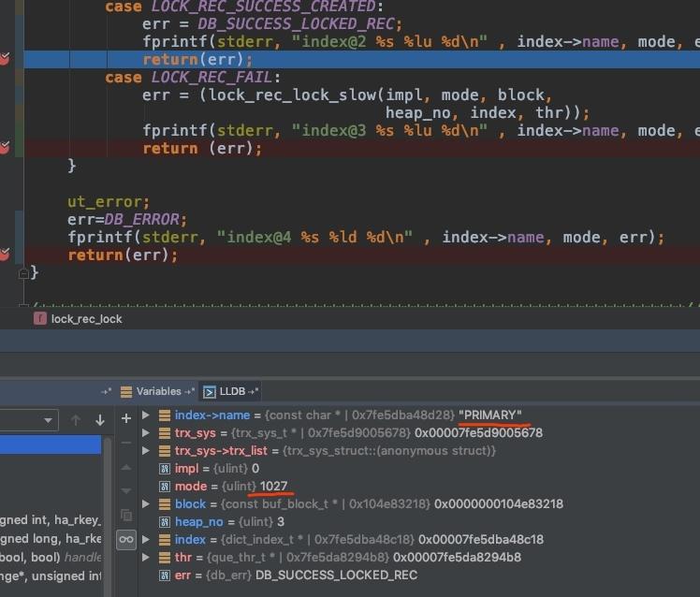Click the thr variable struct icon
This screenshot has height=597, width=700.
pyautogui.click(x=165, y=558)
